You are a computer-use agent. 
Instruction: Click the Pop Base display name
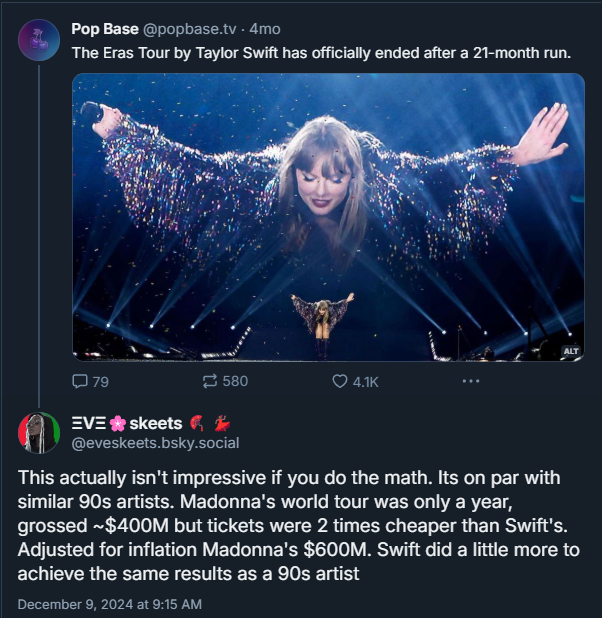coord(105,28)
